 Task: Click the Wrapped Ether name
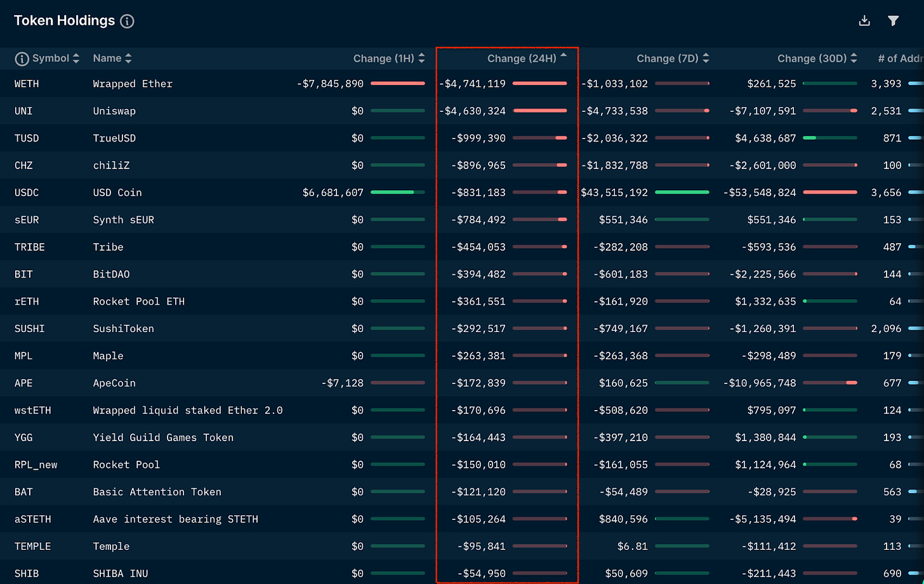[x=133, y=84]
